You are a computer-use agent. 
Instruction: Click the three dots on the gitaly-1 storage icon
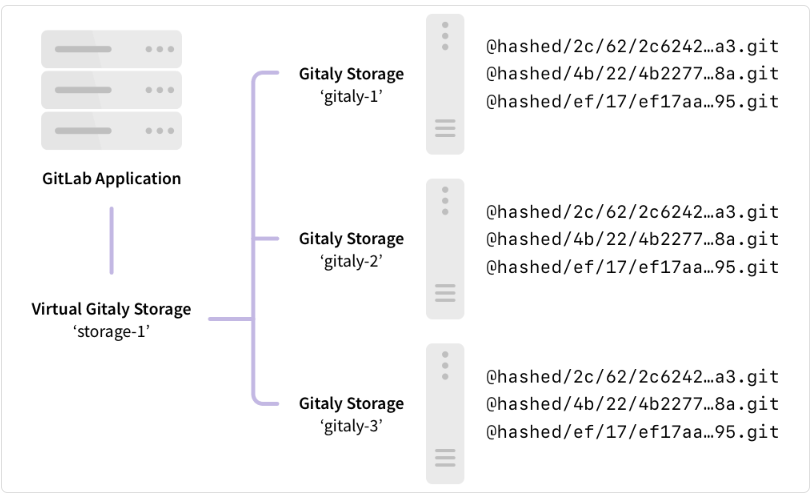click(445, 35)
